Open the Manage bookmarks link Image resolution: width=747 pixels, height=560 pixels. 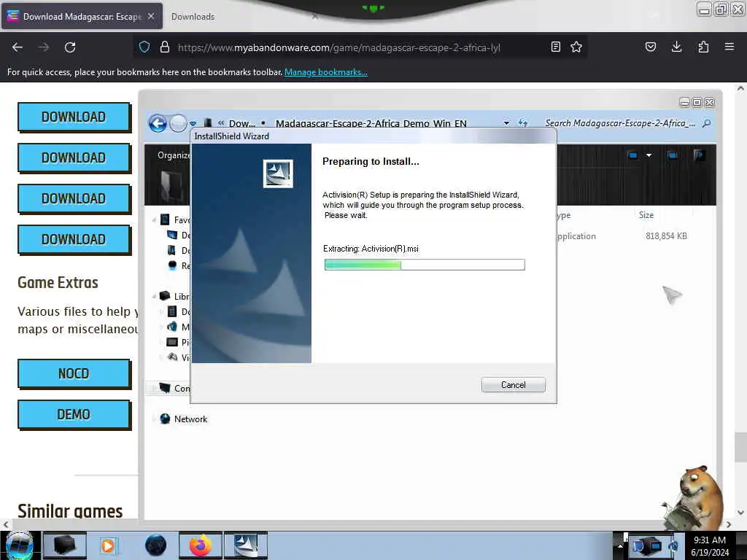coord(326,72)
